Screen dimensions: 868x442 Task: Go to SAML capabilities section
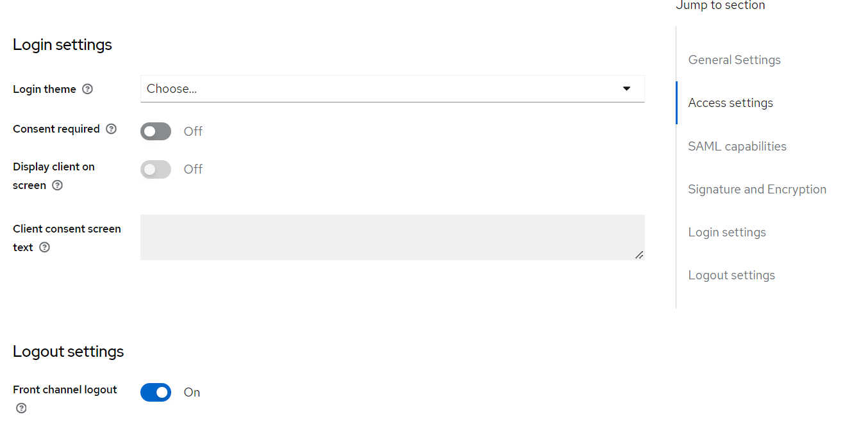click(x=737, y=146)
